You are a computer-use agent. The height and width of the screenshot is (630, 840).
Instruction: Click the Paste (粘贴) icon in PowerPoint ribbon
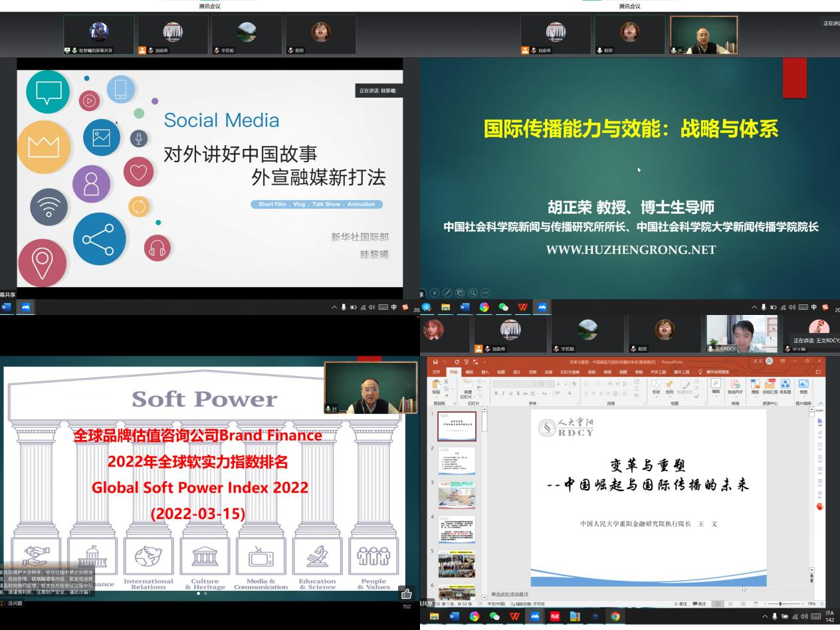(436, 385)
